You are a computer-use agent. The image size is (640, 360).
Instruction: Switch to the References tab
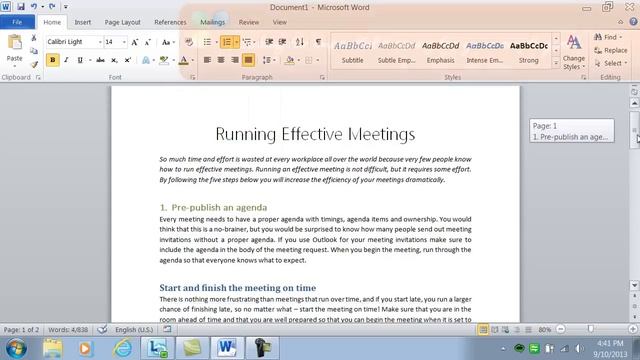[x=170, y=22]
